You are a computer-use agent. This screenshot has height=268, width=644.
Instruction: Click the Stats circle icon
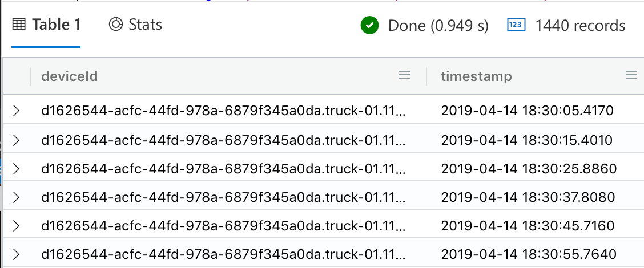[116, 24]
